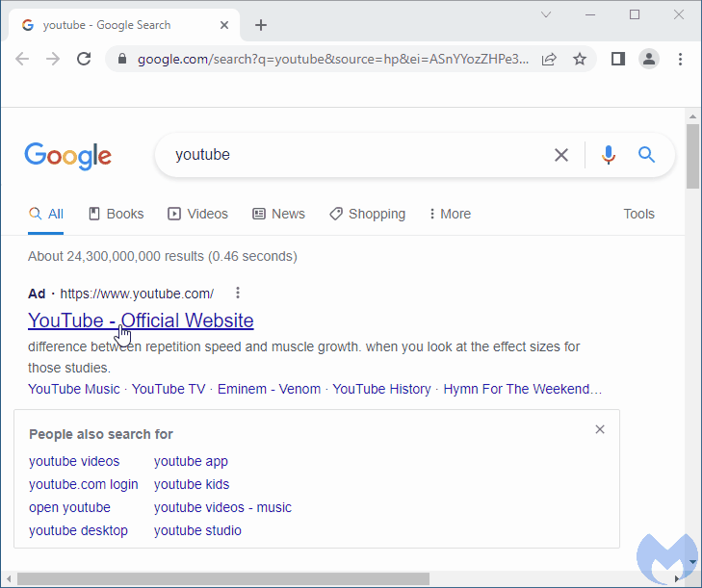
Task: Reload the page with the refresh icon
Action: click(84, 59)
